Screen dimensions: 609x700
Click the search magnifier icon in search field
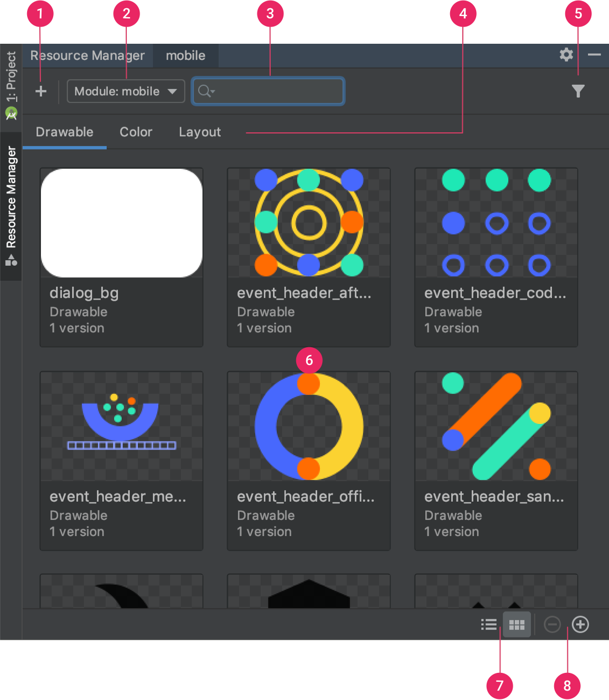(x=204, y=91)
